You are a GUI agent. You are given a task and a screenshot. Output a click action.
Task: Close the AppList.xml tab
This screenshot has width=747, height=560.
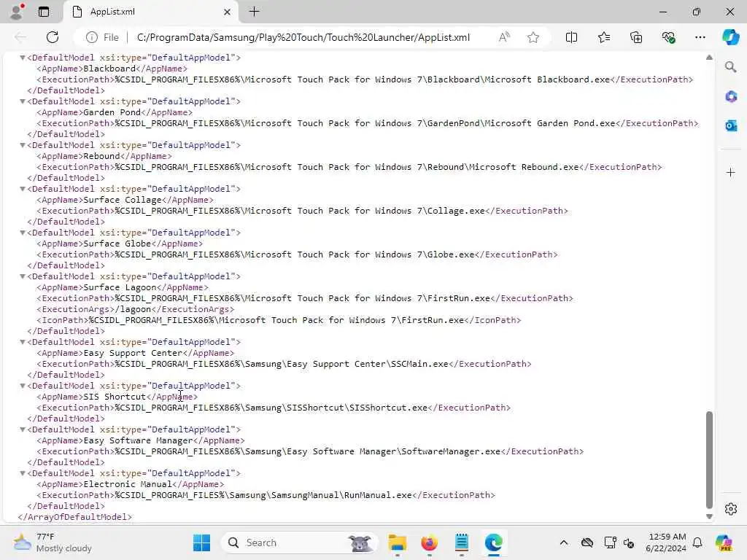point(228,12)
